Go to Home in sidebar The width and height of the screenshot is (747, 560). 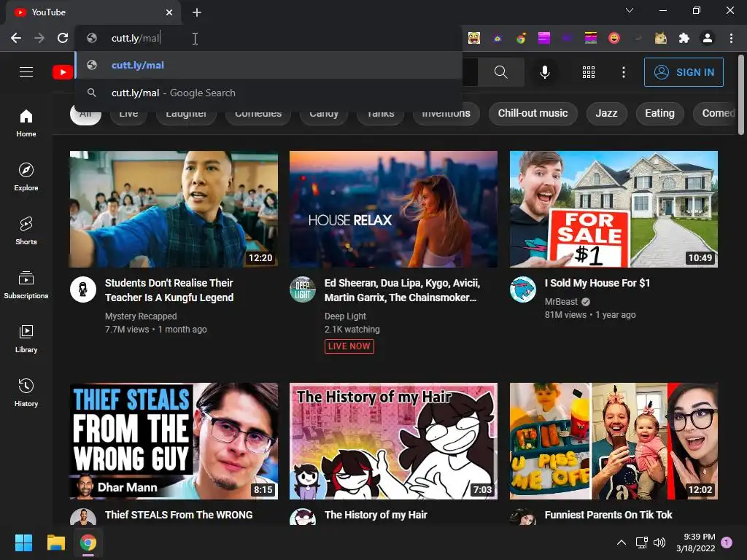pyautogui.click(x=26, y=122)
